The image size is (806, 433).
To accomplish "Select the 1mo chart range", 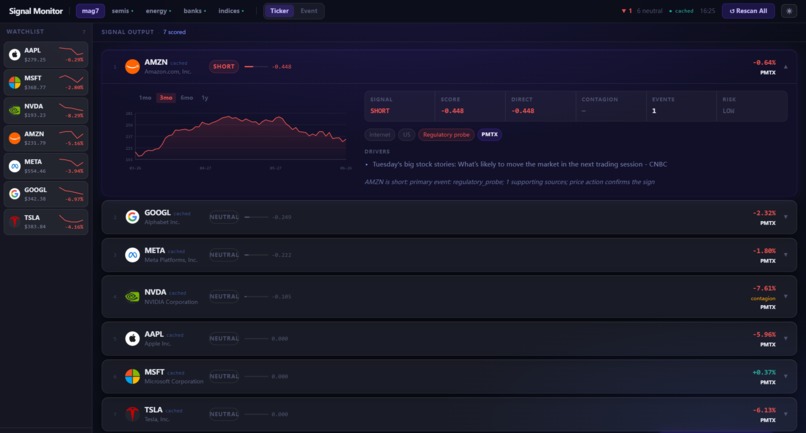I will click(x=145, y=98).
